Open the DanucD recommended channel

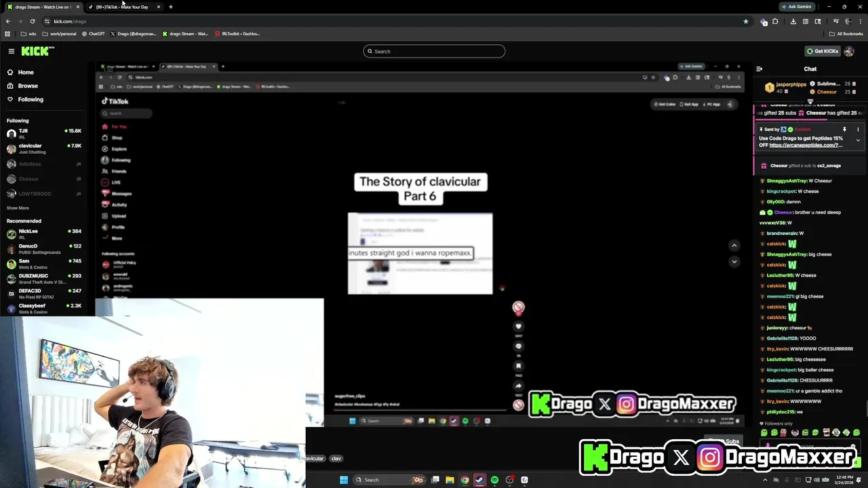(43, 249)
